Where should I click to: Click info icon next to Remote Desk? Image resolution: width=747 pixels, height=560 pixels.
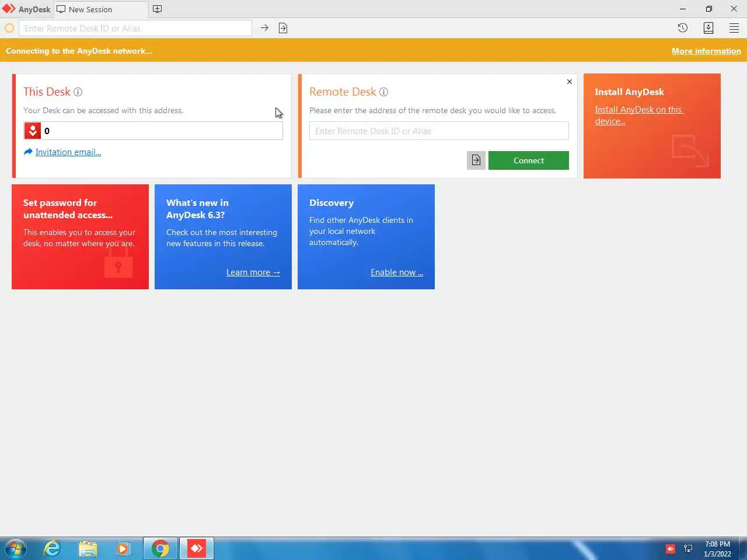(383, 92)
